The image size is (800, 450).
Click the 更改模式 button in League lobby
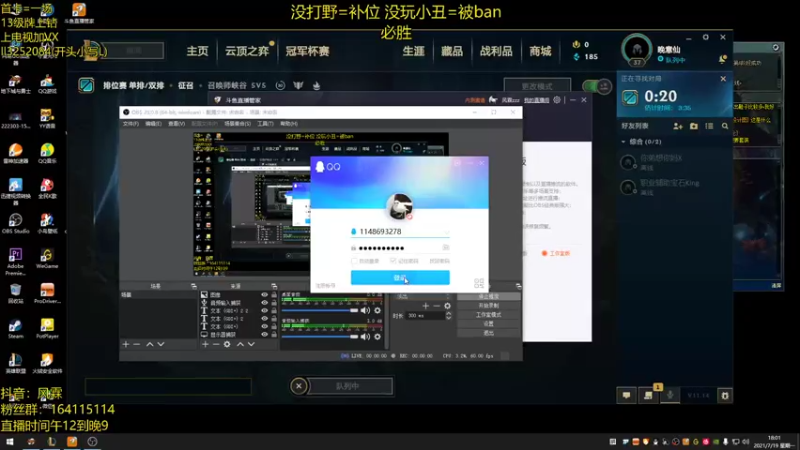(x=537, y=86)
